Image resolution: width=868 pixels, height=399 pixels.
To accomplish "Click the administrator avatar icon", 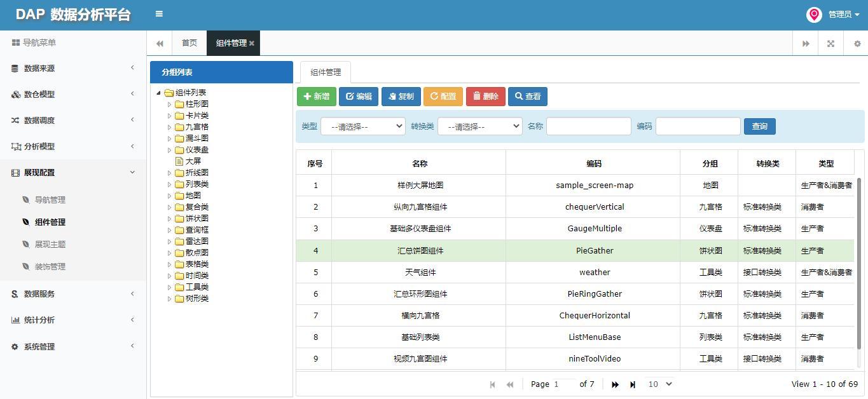I will (814, 15).
